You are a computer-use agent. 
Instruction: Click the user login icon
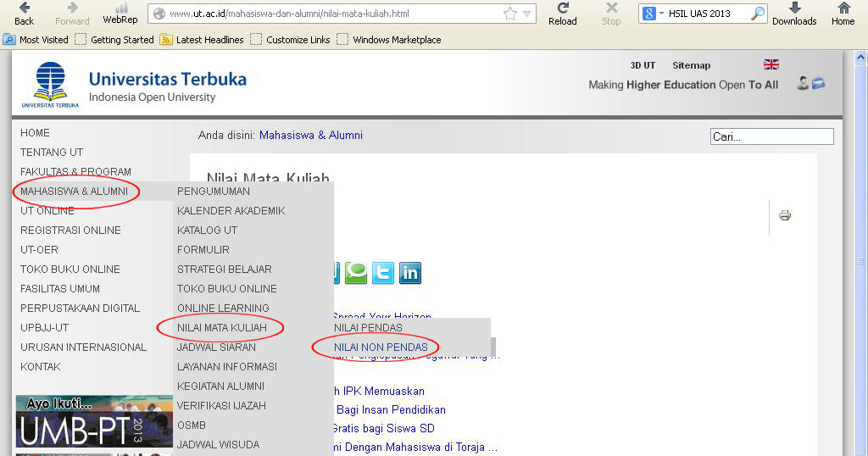click(x=803, y=84)
